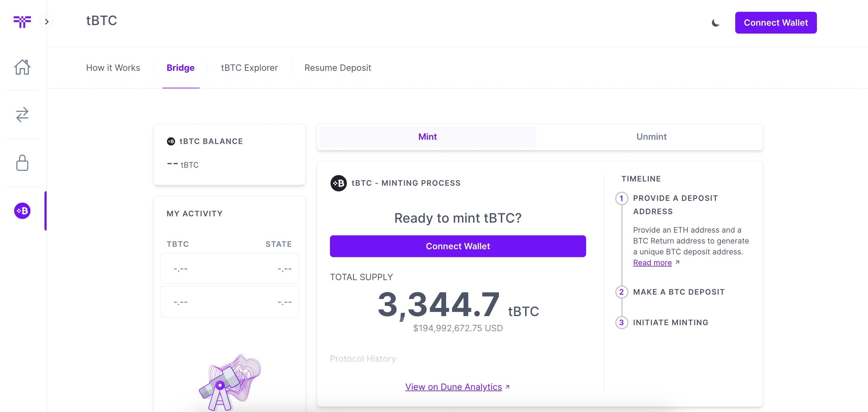This screenshot has width=868, height=412.
Task: Select the Bridge navigation tab
Action: pyautogui.click(x=181, y=67)
